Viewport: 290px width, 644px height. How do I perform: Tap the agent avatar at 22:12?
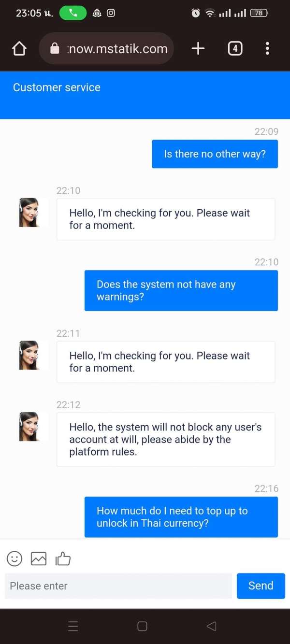click(29, 427)
